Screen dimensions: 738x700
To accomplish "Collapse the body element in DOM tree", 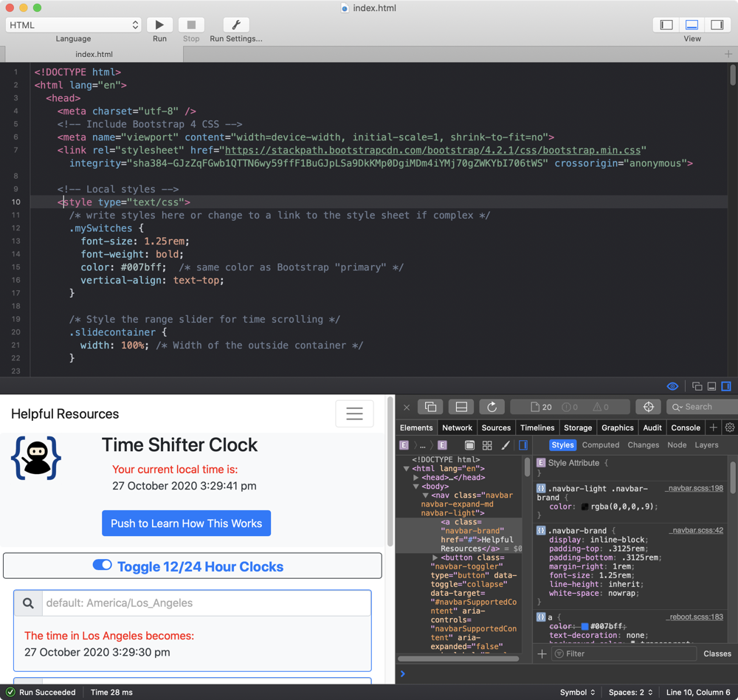I will pyautogui.click(x=416, y=487).
